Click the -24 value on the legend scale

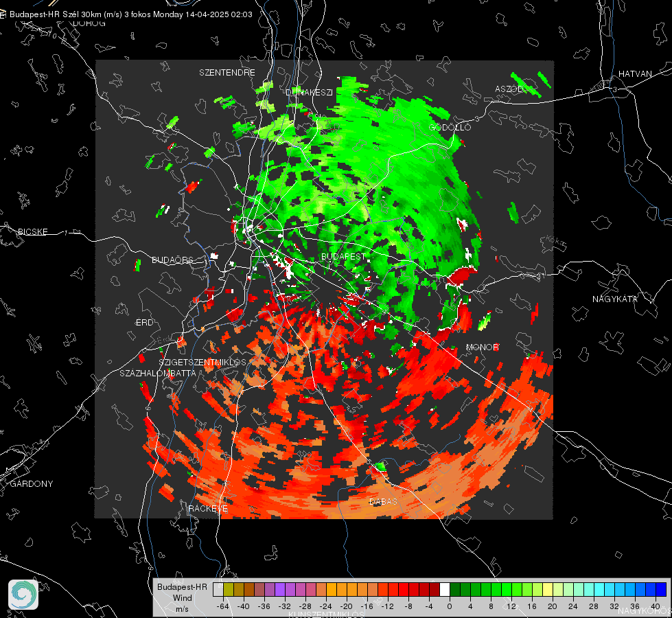326,606
